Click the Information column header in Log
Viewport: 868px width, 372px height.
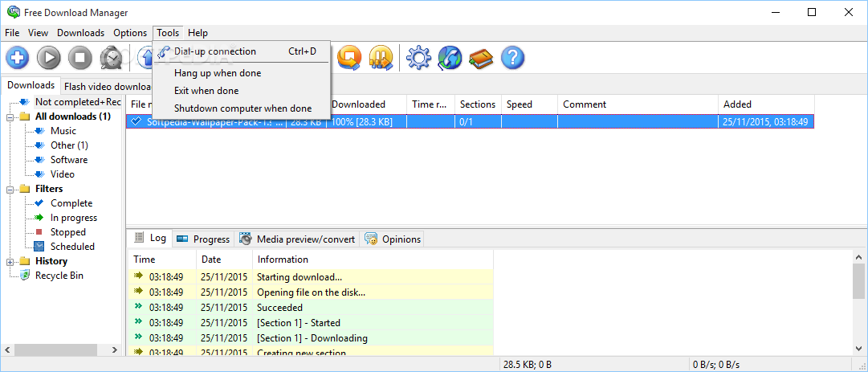point(373,259)
